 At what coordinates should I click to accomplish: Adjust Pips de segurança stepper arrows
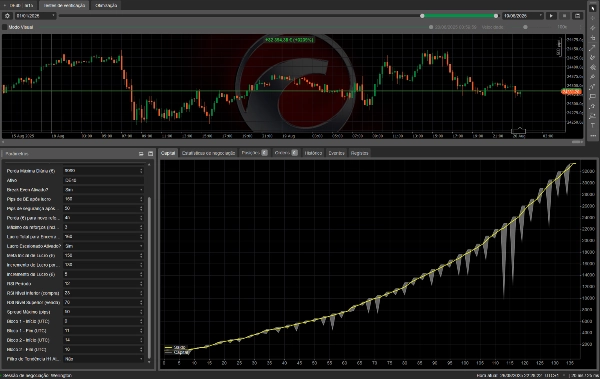pos(141,208)
